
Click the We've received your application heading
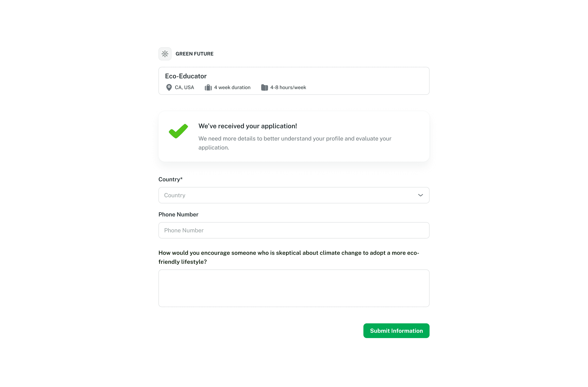(x=247, y=126)
